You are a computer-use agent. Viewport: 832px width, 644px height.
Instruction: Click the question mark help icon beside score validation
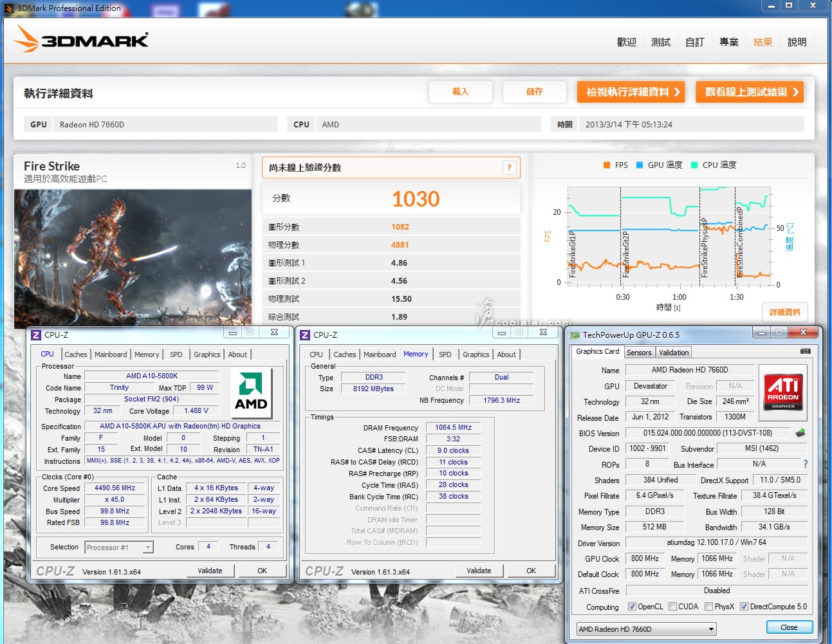509,168
